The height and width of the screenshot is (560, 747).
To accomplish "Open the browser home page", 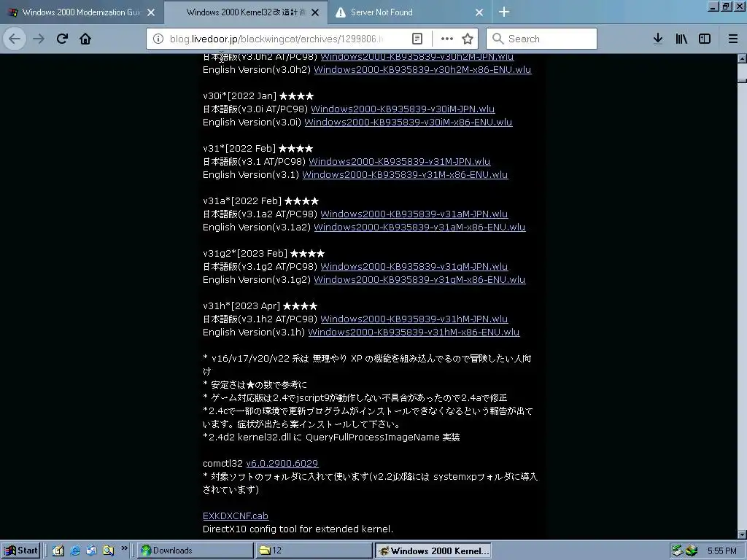I will pyautogui.click(x=85, y=39).
